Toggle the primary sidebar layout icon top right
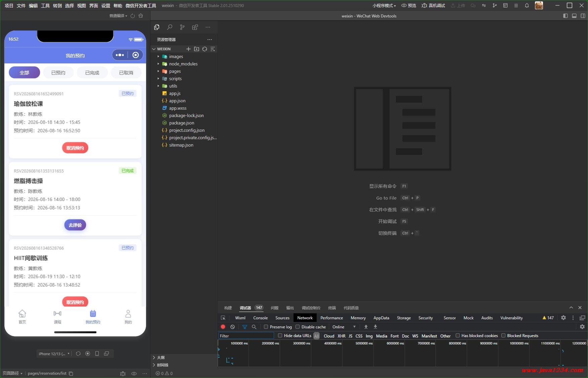Screen dimensions: 588x378 click(566, 16)
